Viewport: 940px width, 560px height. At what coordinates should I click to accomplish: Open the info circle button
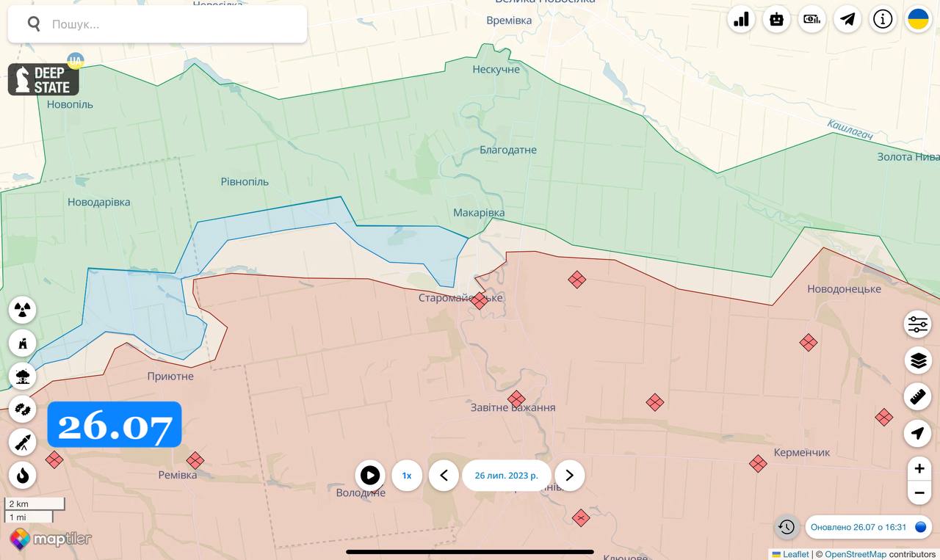[883, 20]
